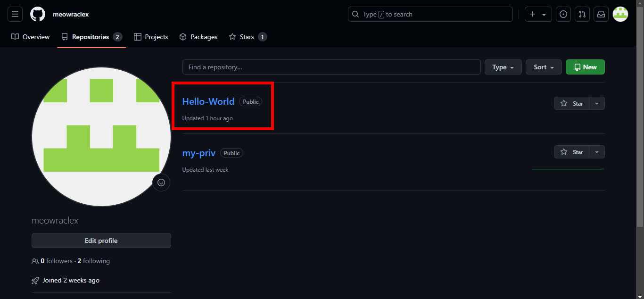Viewport: 644px width, 299px height.
Task: Open the Hello-World repository link
Action: 208,101
